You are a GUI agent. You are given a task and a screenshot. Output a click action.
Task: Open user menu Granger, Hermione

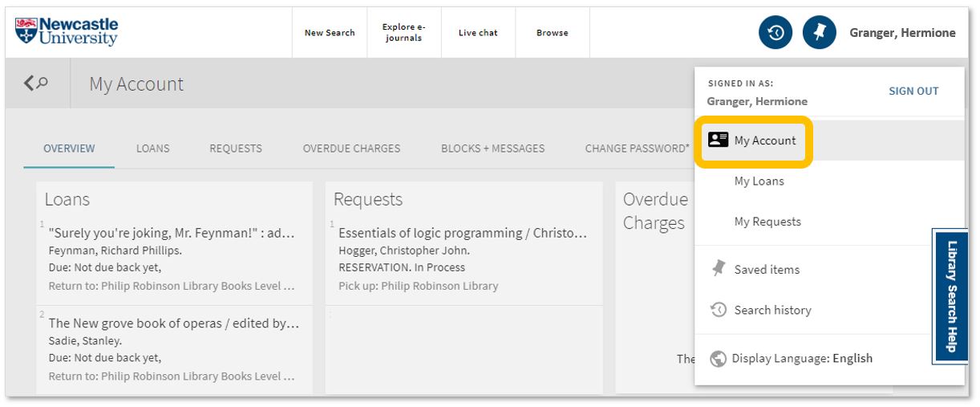pyautogui.click(x=902, y=33)
